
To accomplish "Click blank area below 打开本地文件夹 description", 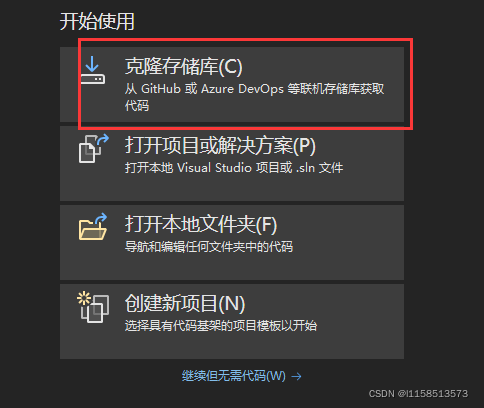I will [232, 267].
